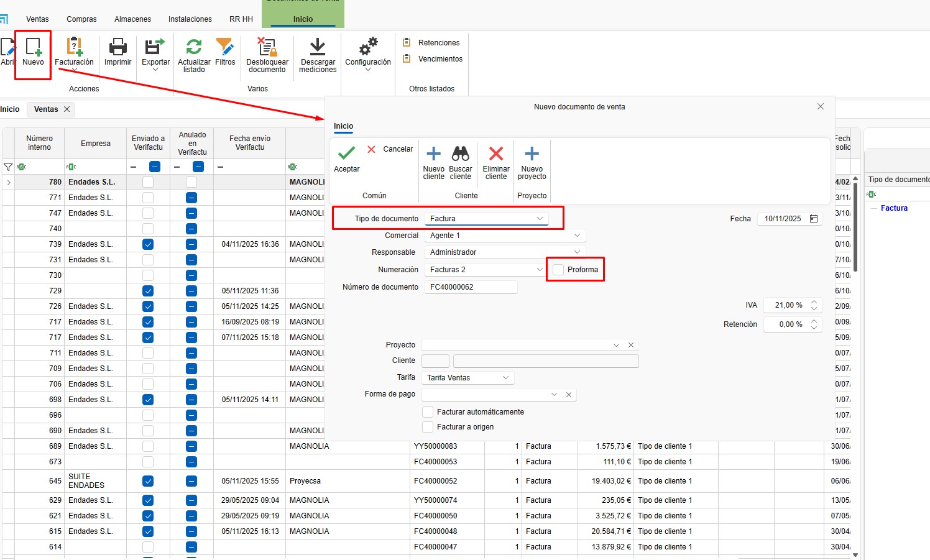Click Buscar cliente binoculars icon

point(461,154)
